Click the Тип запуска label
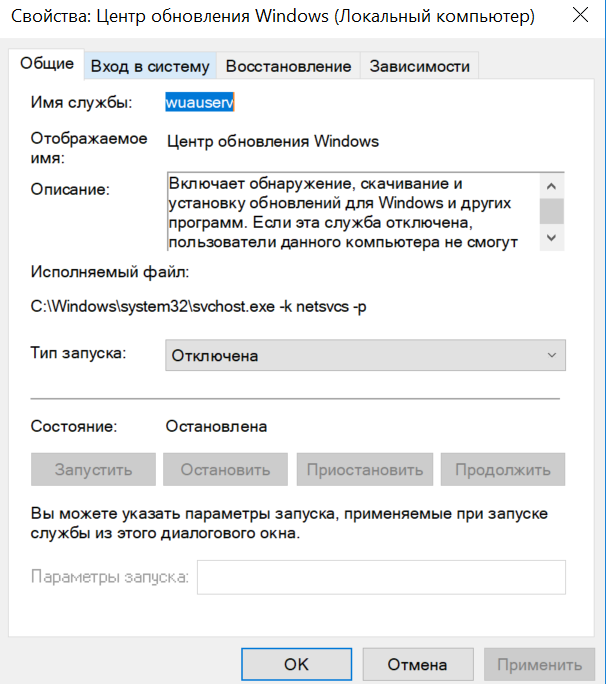 (x=79, y=352)
